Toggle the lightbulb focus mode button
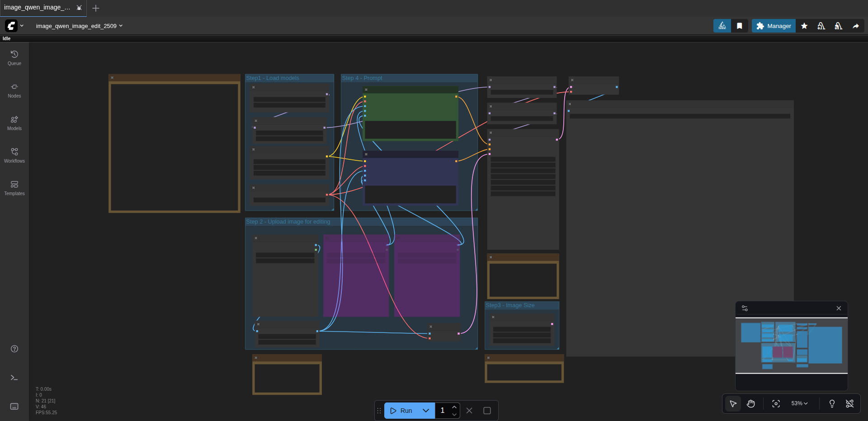This screenshot has width=868, height=421. click(832, 404)
